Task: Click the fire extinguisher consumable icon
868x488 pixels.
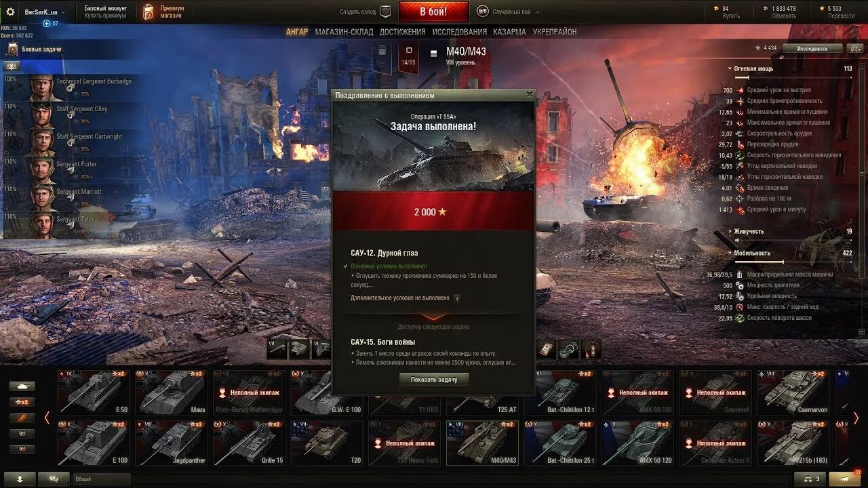Action: coord(591,349)
